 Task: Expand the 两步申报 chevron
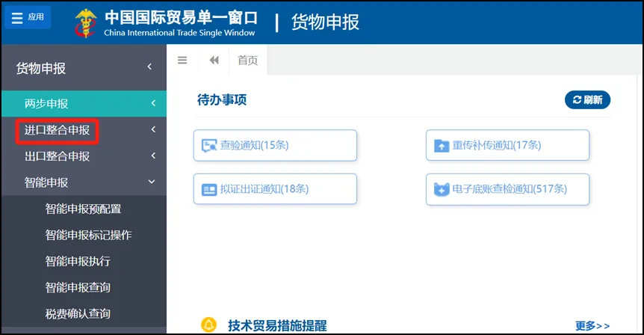(153, 103)
